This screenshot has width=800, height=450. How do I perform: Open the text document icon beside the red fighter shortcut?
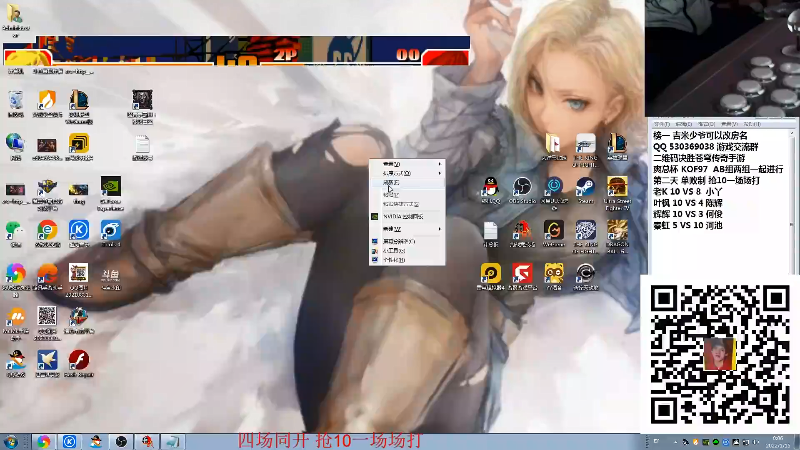coord(490,234)
